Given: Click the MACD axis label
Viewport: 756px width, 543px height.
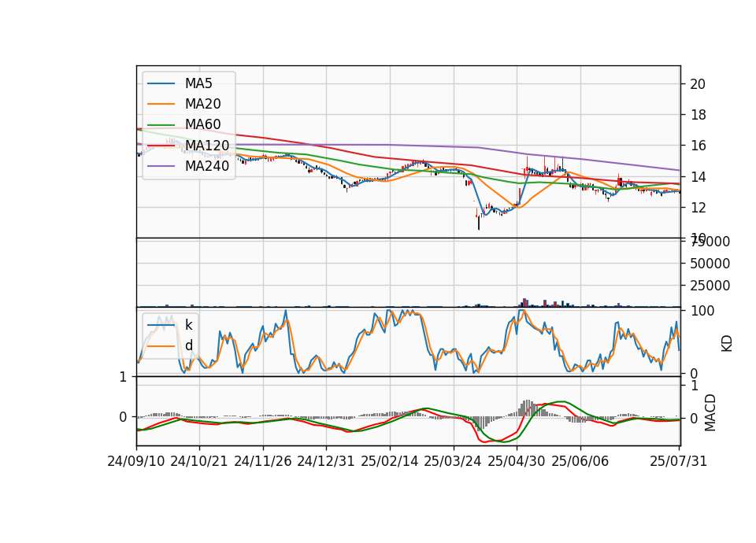Looking at the screenshot, I should (x=710, y=412).
